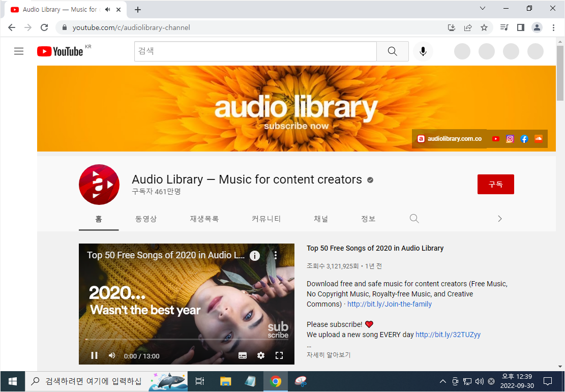Open the YouTube hamburger guide menu
Viewport: 565px width, 392px height.
pos(19,51)
